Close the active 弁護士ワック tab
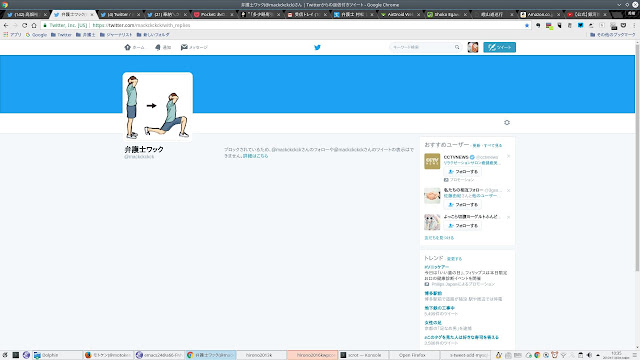Screen dimensions: 640x360 [x=92, y=14]
